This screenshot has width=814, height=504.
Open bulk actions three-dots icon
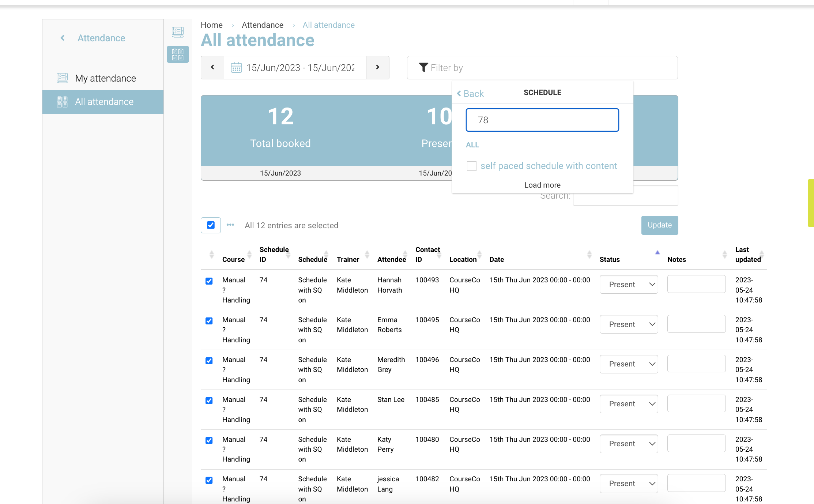pos(230,225)
